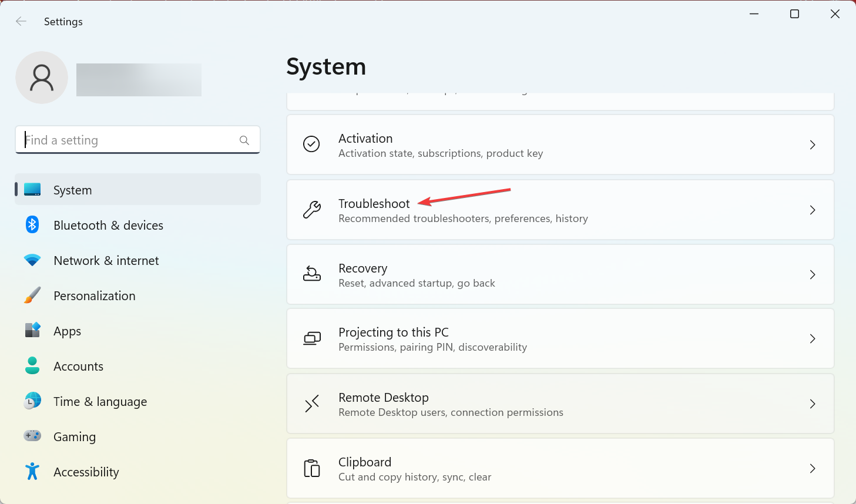Click the Gaming controller icon

pyautogui.click(x=32, y=436)
